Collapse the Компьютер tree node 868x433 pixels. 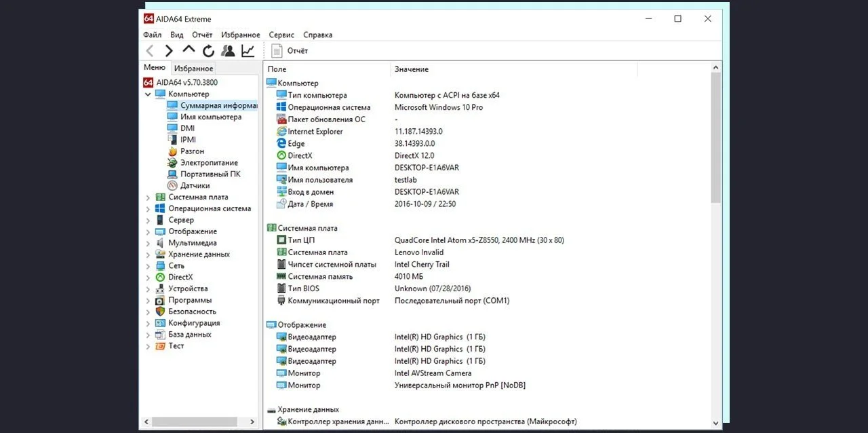click(x=148, y=94)
